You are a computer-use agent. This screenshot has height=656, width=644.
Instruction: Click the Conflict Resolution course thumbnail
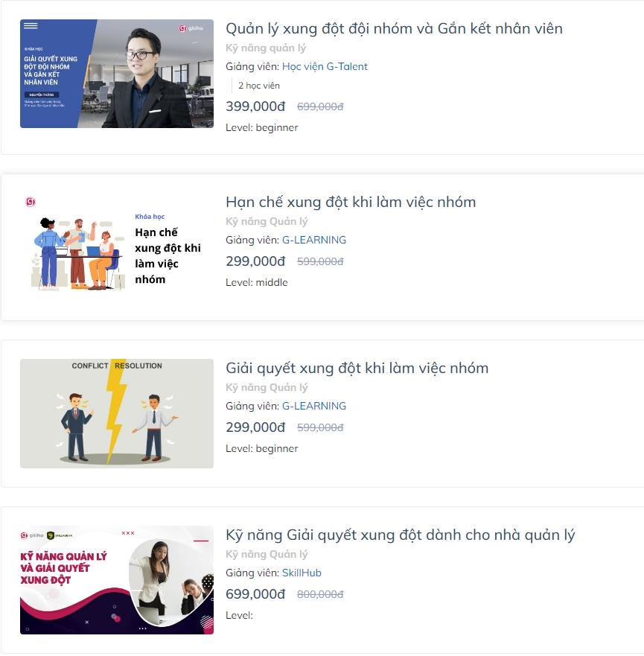[117, 413]
